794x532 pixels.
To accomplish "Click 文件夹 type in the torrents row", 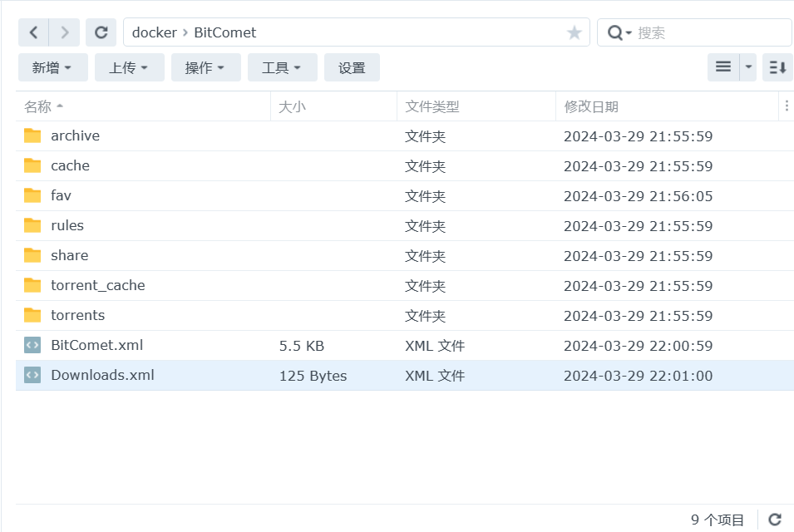I will point(425,316).
